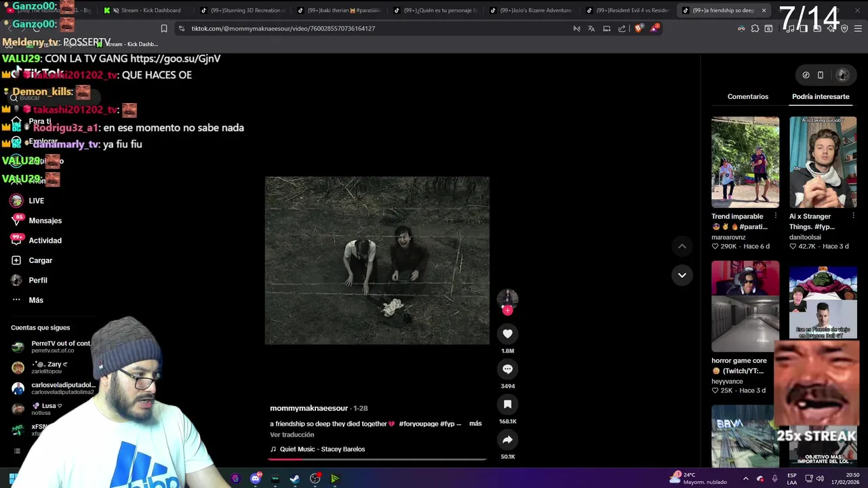Switch to the Comentarios tab
Image resolution: width=868 pixels, height=488 pixels.
tap(748, 97)
